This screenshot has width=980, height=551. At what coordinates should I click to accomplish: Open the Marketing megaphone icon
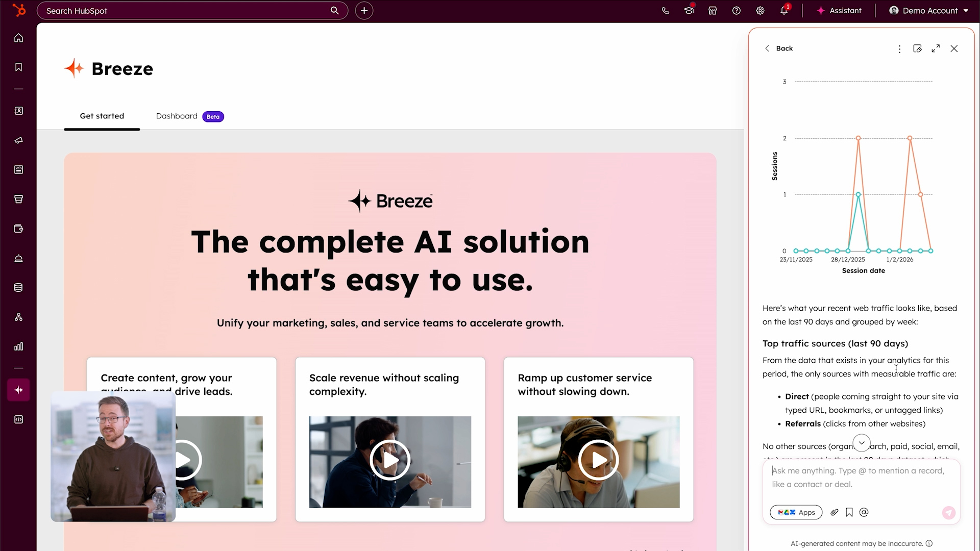pos(18,140)
